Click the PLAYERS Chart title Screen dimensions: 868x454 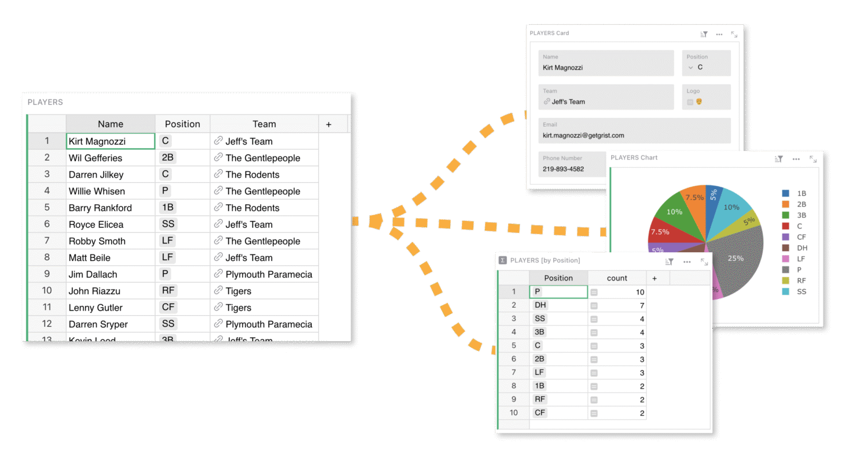click(634, 157)
